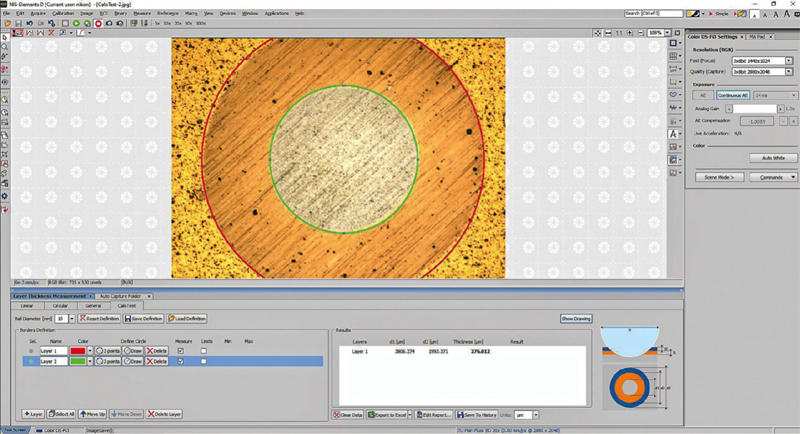800x434 pixels.
Task: Click the red stop/record circle icon
Action: (98, 23)
